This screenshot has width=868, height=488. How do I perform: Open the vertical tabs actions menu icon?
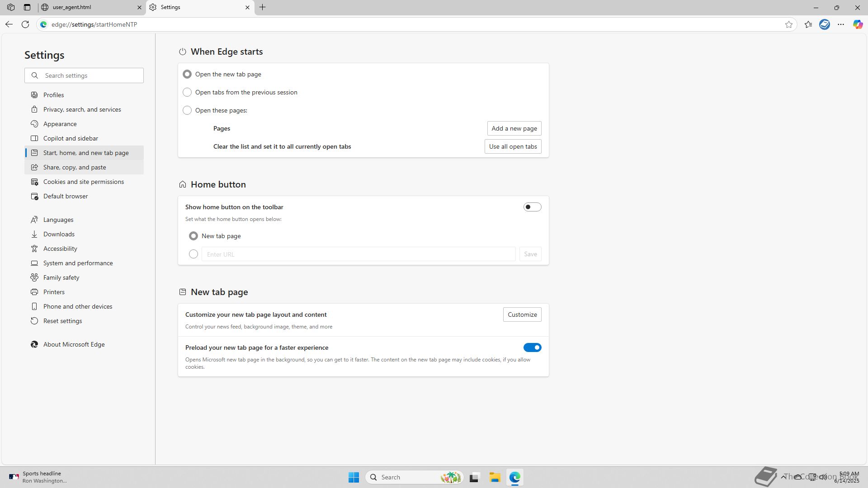pos(27,7)
